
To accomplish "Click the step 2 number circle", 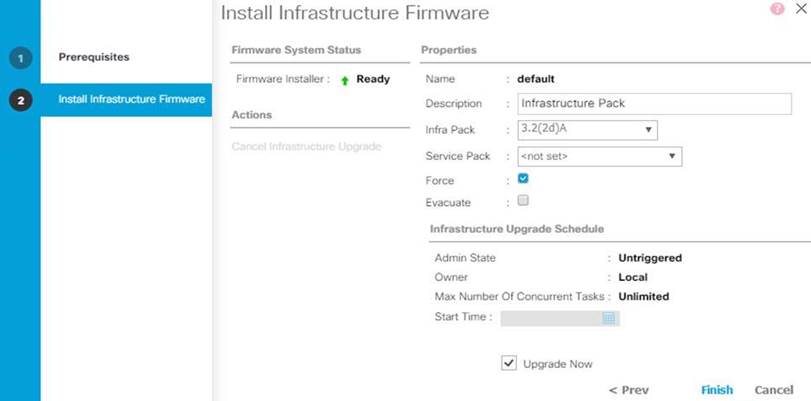I will pyautogui.click(x=20, y=100).
